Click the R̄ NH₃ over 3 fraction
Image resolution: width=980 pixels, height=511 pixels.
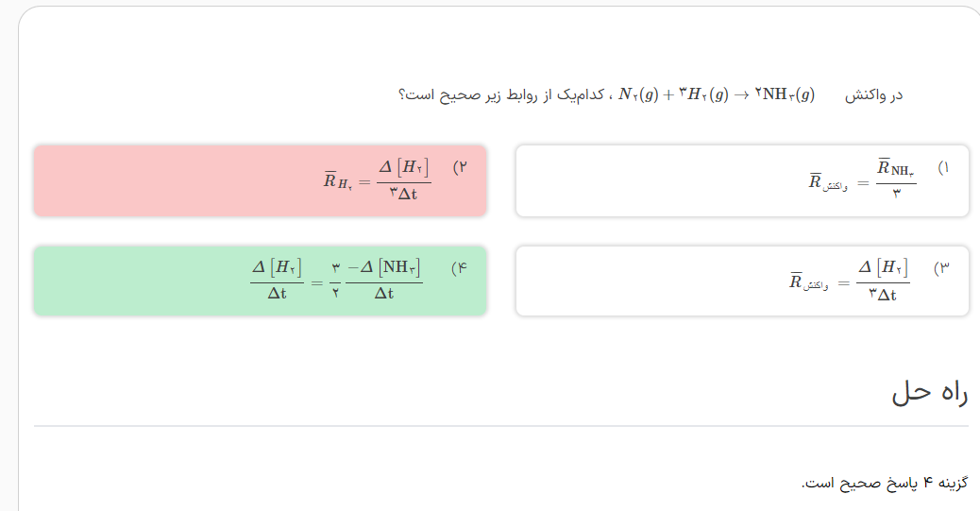point(896,179)
